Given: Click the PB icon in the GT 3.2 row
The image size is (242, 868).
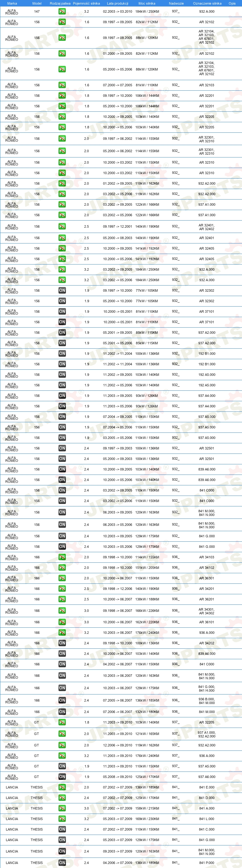Looking at the screenshot, I should (x=62, y=756).
